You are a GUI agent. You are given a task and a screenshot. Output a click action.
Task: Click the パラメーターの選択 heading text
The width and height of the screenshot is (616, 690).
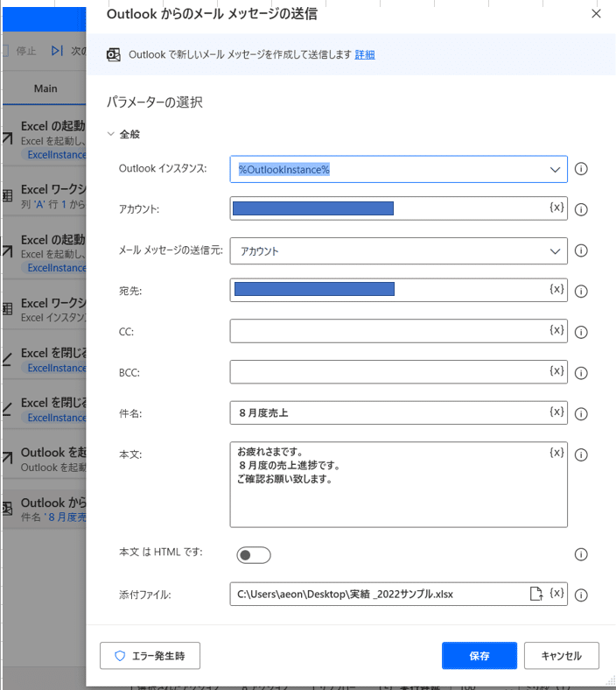coord(154,102)
